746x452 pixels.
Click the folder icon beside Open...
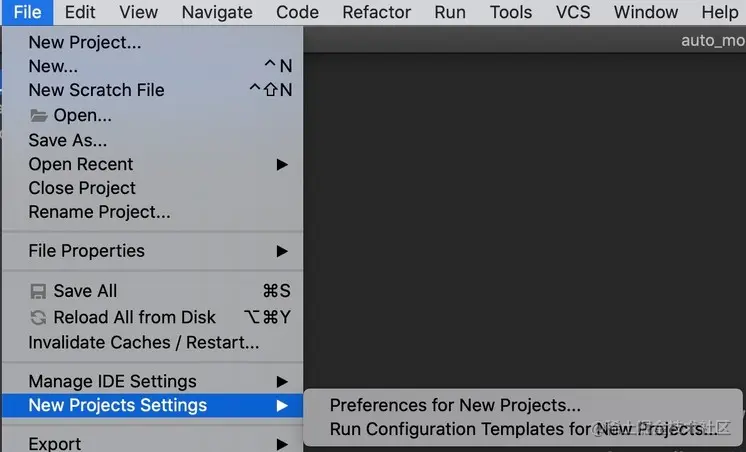[x=39, y=116]
